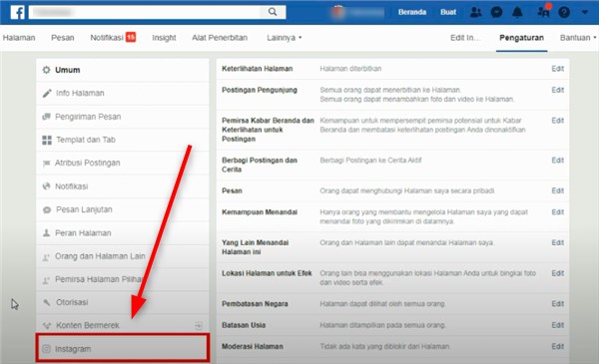Open the notifications bell icon
The image size is (599, 364).
pos(517,12)
